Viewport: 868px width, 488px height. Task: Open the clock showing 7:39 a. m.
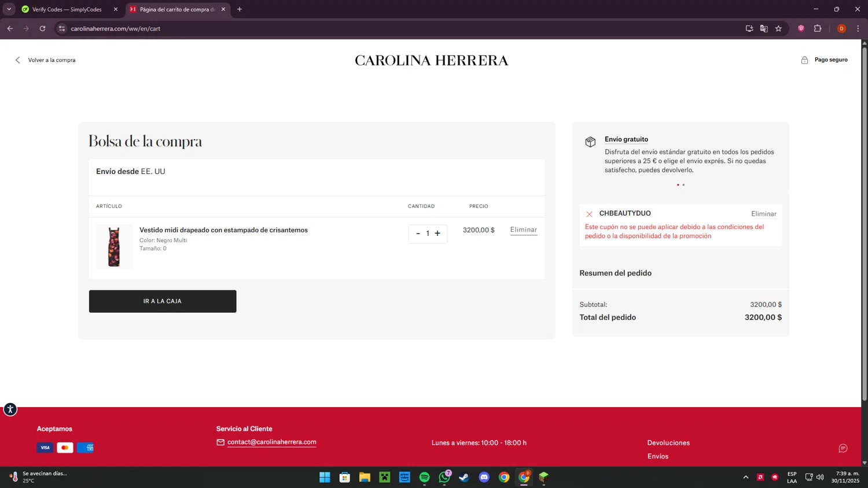(x=845, y=477)
